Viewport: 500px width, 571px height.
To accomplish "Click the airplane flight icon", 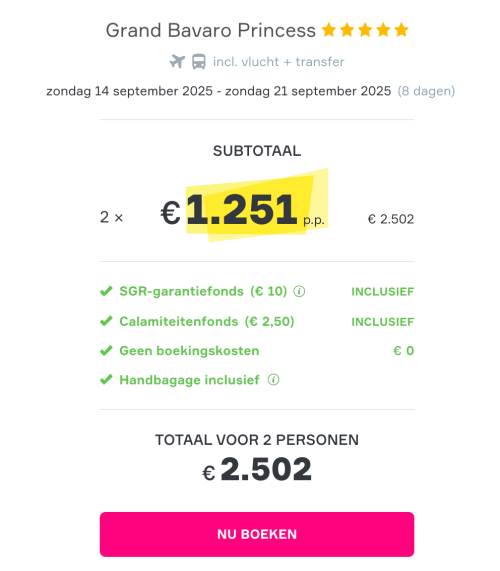I will (x=177, y=62).
